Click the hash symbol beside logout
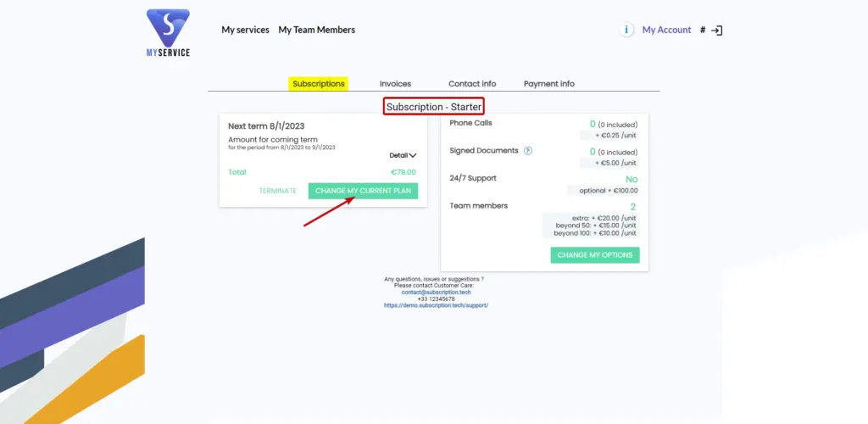 [x=703, y=31]
